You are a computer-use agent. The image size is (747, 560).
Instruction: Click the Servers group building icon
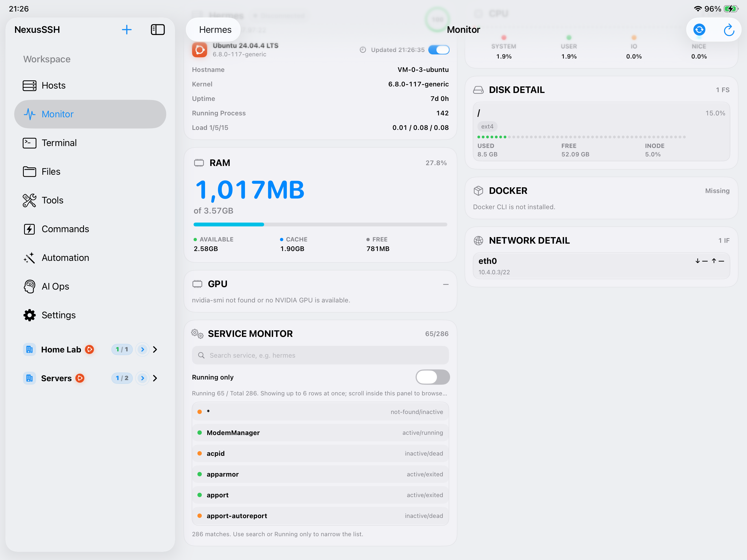pos(29,378)
